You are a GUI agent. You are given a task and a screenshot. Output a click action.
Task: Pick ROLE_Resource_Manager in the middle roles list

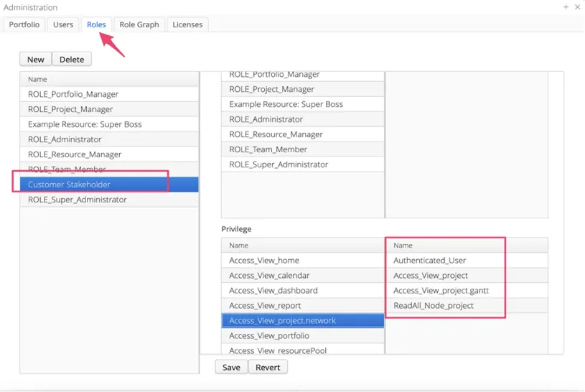pos(303,134)
